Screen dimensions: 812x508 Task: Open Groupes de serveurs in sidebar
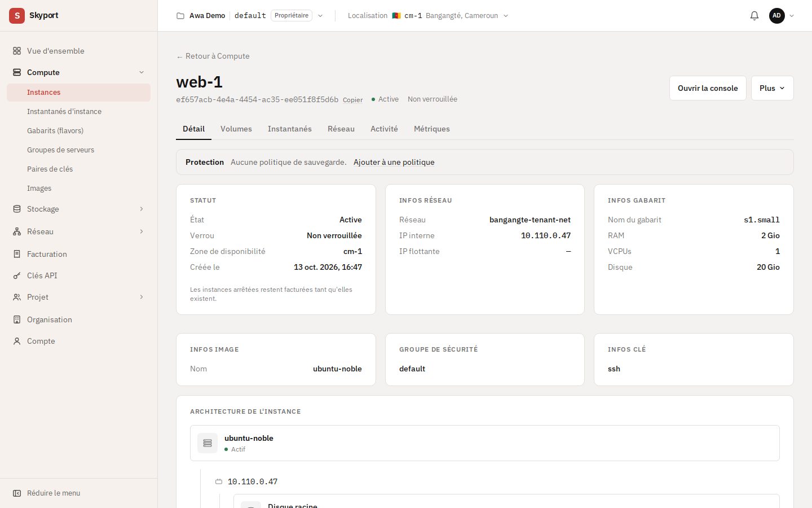78,150
